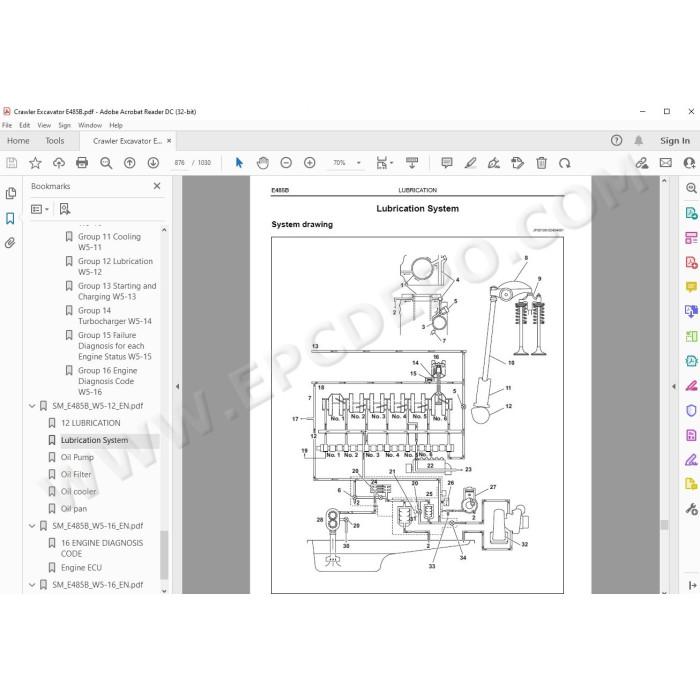This screenshot has height=700, width=700.
Task: Activate the Hand pan tool
Action: point(262,163)
